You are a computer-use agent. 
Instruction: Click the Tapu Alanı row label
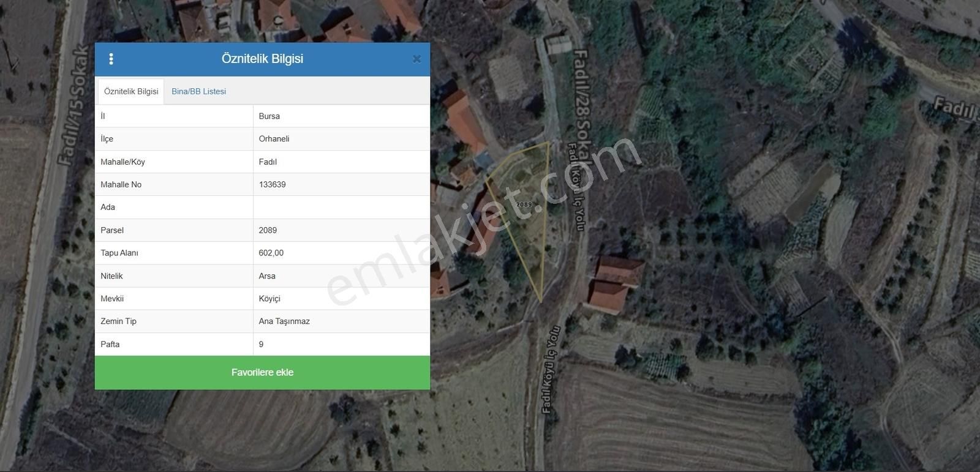pos(119,253)
